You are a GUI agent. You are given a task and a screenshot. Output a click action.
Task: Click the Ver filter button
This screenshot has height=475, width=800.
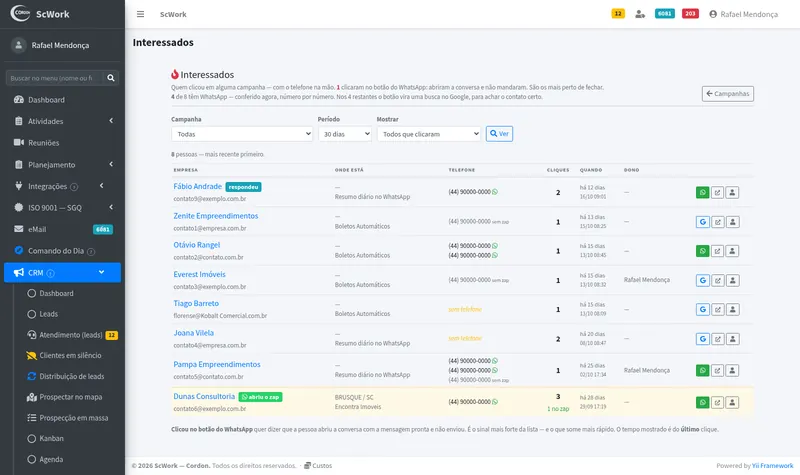coord(499,134)
